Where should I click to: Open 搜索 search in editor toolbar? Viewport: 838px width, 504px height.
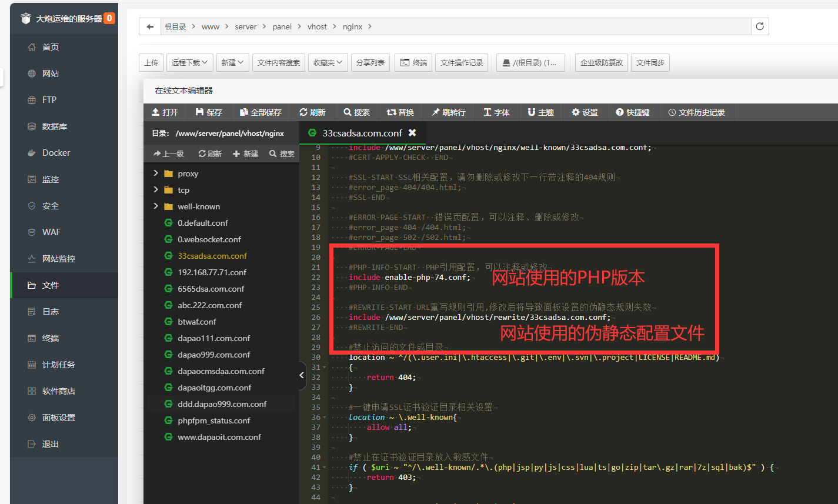[357, 112]
